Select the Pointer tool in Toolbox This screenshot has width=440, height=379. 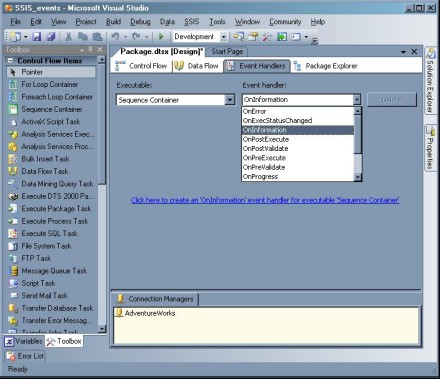[x=51, y=72]
